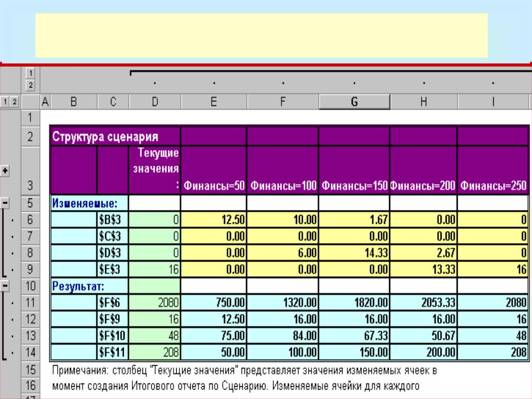Click the cell with value 6.00
Screen dimensions: 532x399
(x=283, y=253)
